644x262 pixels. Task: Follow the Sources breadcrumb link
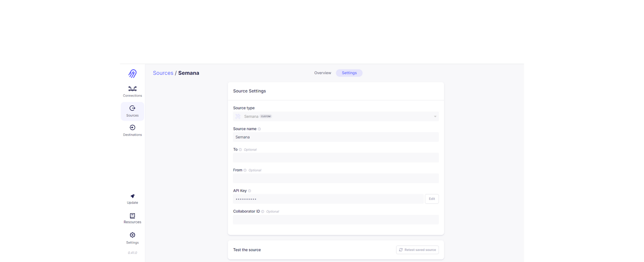coord(163,73)
